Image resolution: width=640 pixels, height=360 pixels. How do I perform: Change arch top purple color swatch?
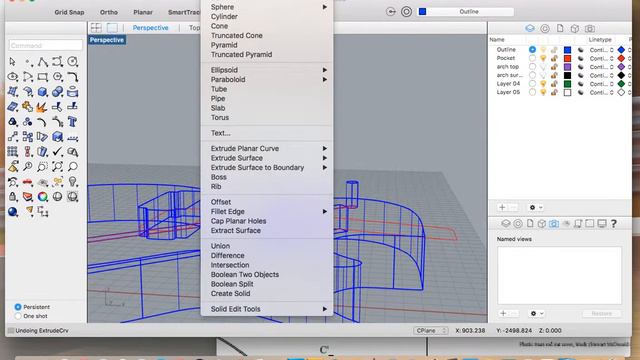coord(567,67)
